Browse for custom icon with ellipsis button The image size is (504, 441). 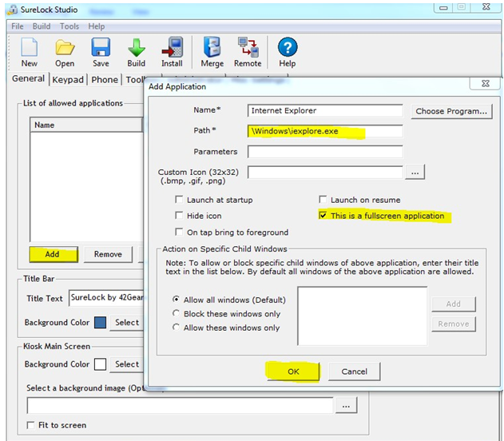tap(415, 172)
